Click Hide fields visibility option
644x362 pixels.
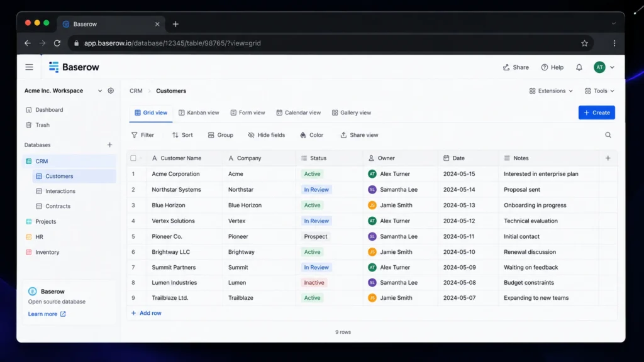pos(266,135)
